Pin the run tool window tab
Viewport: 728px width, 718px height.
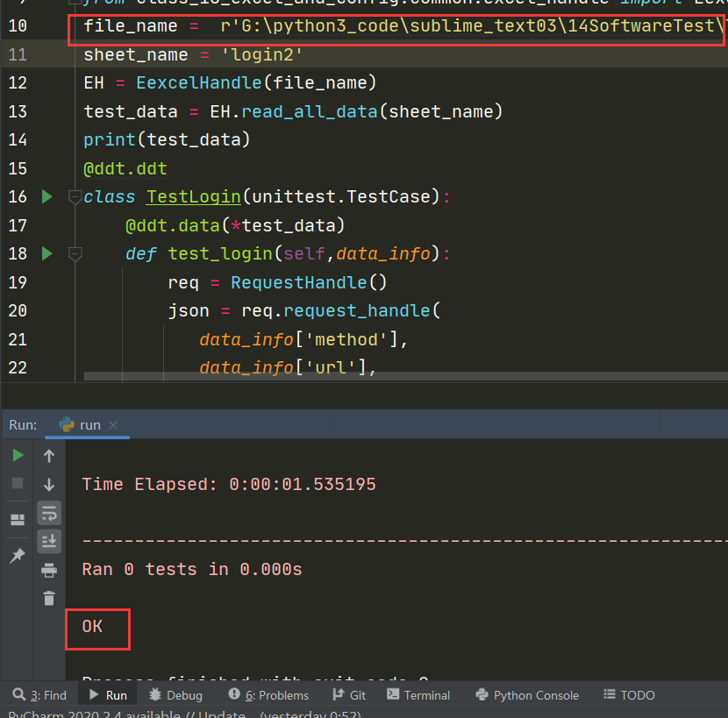pos(18,556)
